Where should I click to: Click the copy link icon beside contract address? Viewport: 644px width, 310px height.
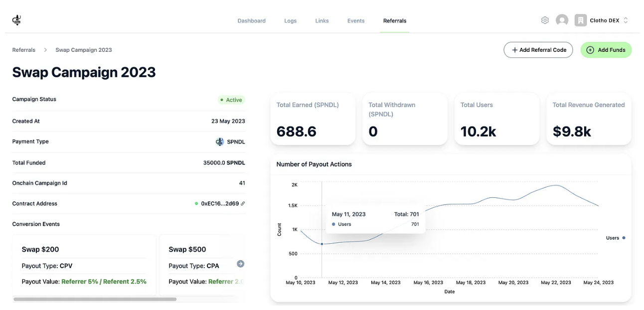pos(243,204)
